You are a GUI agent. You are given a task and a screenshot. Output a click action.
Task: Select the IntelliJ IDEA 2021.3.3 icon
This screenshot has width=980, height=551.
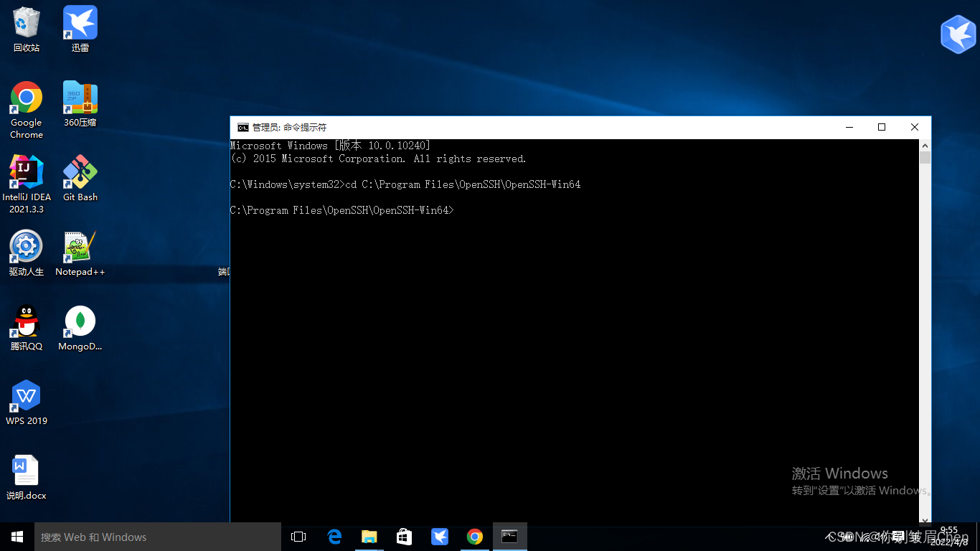click(x=27, y=173)
